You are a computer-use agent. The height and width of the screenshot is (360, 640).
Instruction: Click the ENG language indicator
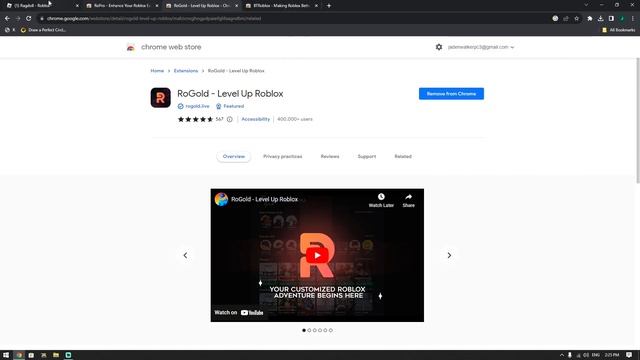pos(596,355)
